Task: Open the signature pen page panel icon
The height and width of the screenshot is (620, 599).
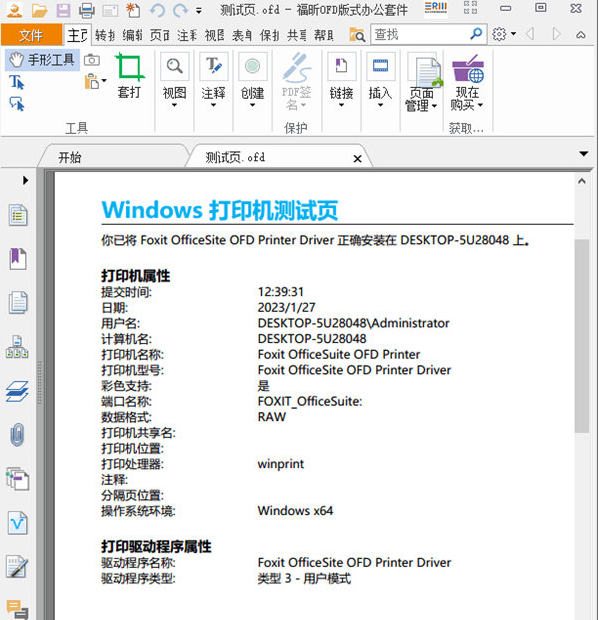Action: pyautogui.click(x=17, y=567)
